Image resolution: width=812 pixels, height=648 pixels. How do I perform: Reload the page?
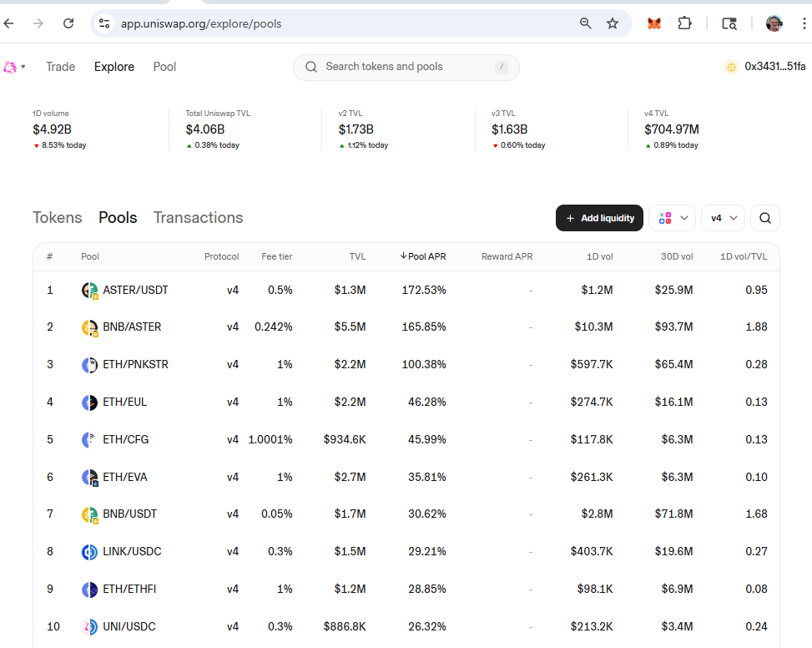tap(68, 23)
